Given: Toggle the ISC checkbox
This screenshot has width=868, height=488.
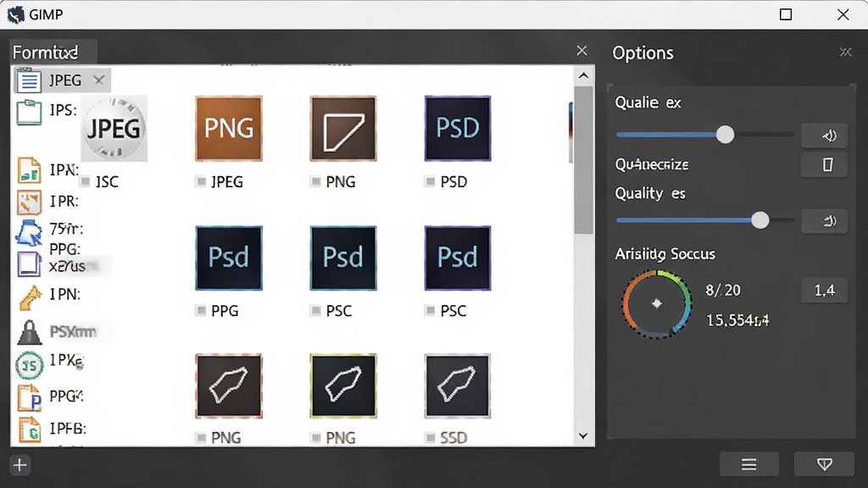Looking at the screenshot, I should 86,181.
